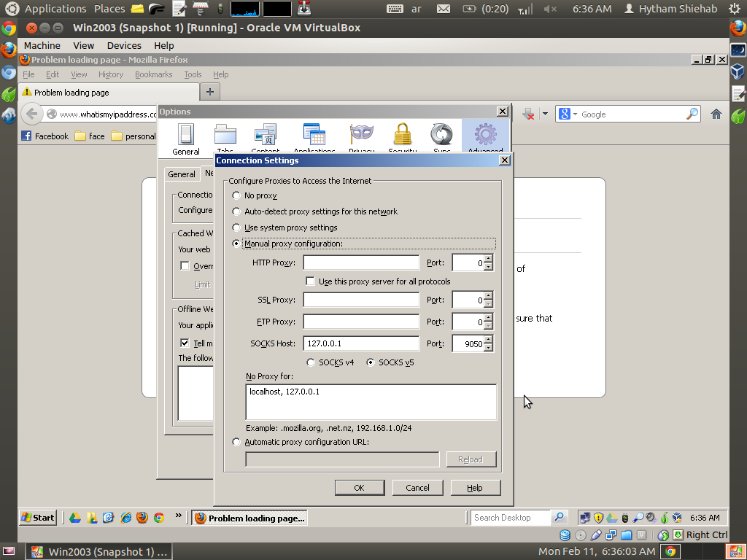Image resolution: width=747 pixels, height=560 pixels.
Task: Open the mail envelope indicator
Action: pos(443,9)
